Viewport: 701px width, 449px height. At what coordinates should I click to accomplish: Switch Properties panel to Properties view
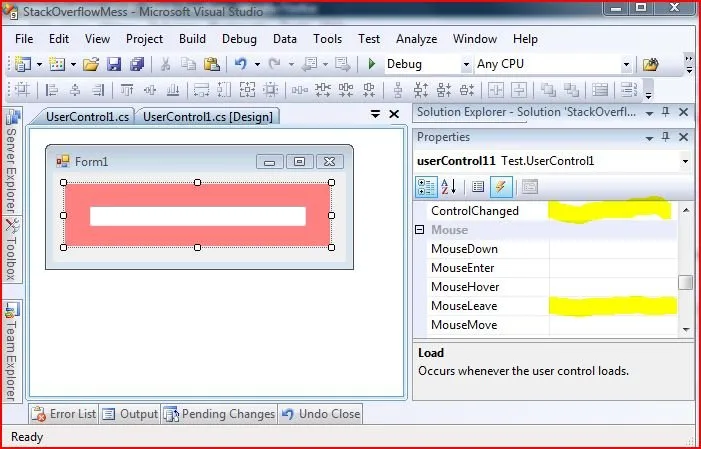(x=478, y=187)
